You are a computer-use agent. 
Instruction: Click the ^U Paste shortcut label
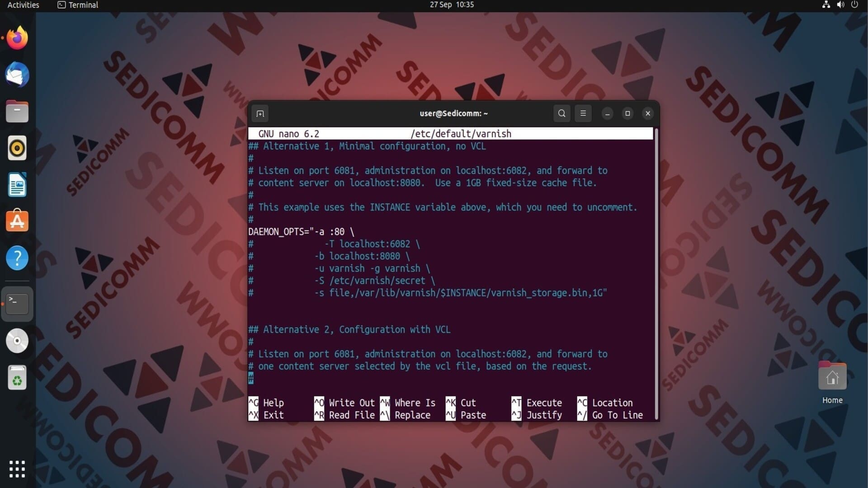pos(466,415)
